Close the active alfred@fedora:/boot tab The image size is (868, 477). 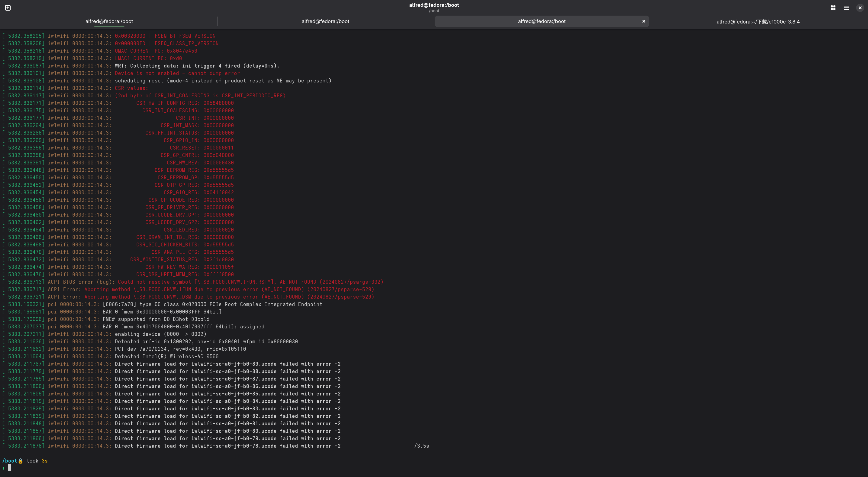(x=644, y=21)
